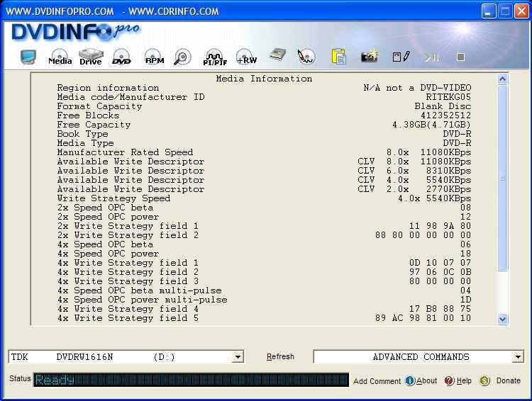
Task: Open the Drive info tool
Action: click(91, 57)
